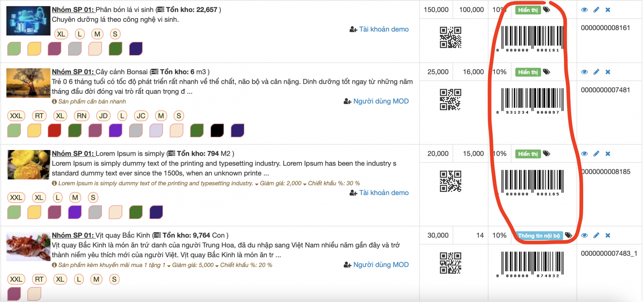Open the QR code for Cây cảnh Bonsai
Screen dimensions: 644x302
coord(450,99)
